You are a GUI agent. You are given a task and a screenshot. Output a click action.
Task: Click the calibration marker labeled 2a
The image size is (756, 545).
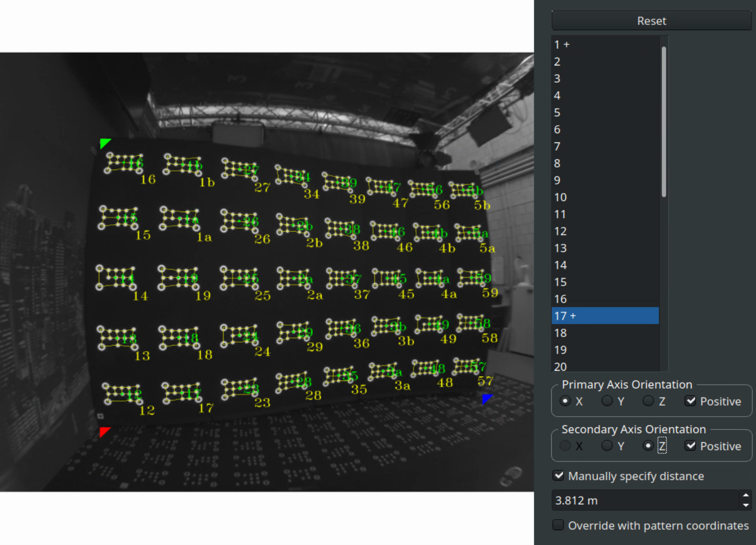[294, 279]
